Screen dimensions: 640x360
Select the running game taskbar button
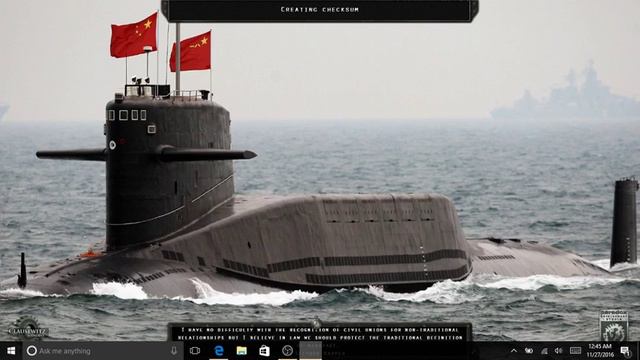coord(311,351)
